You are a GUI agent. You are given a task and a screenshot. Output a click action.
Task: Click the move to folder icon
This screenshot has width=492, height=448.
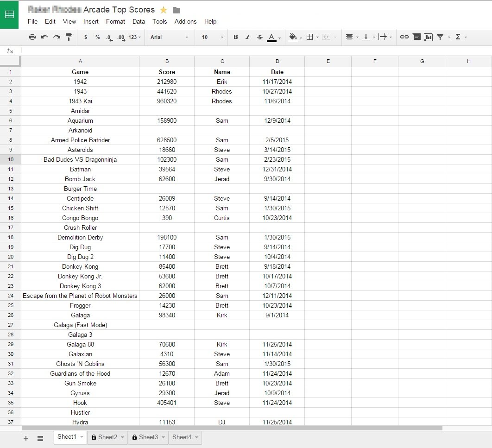click(177, 10)
